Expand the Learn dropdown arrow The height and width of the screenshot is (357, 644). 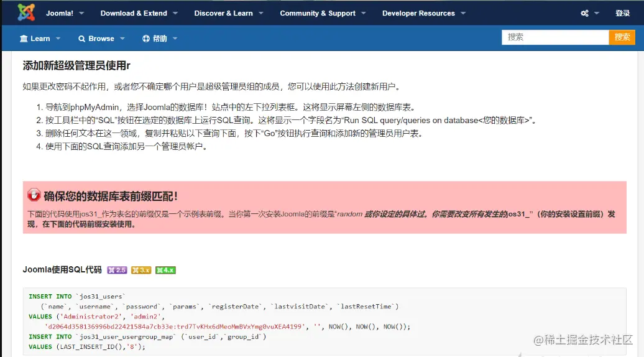point(58,39)
